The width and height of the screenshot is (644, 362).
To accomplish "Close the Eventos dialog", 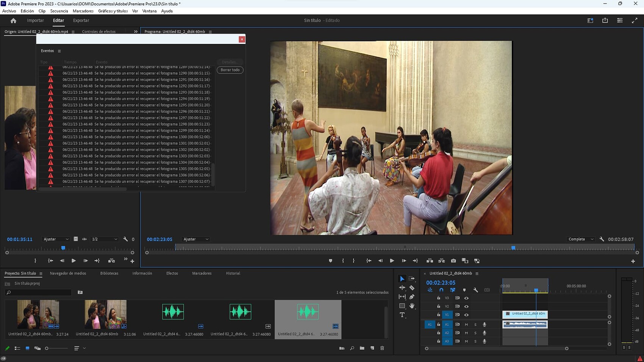I will [242, 39].
